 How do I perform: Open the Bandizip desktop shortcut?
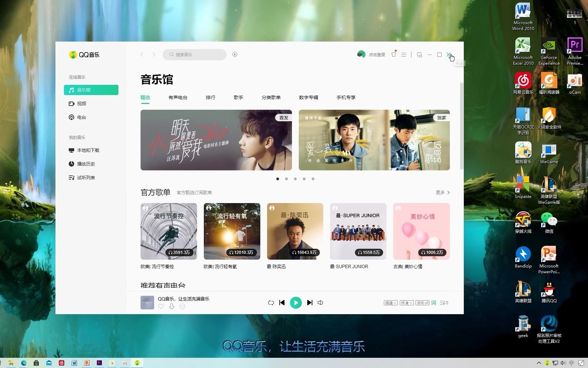pyautogui.click(x=523, y=257)
